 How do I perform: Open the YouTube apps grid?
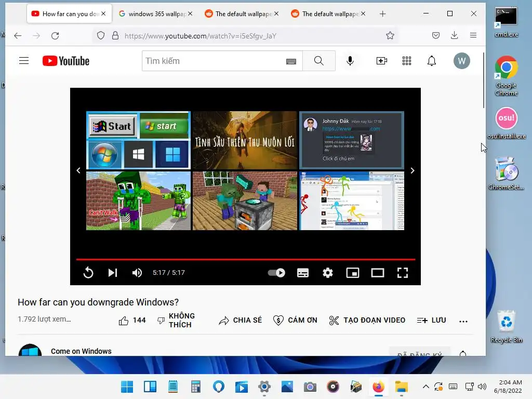point(406,61)
